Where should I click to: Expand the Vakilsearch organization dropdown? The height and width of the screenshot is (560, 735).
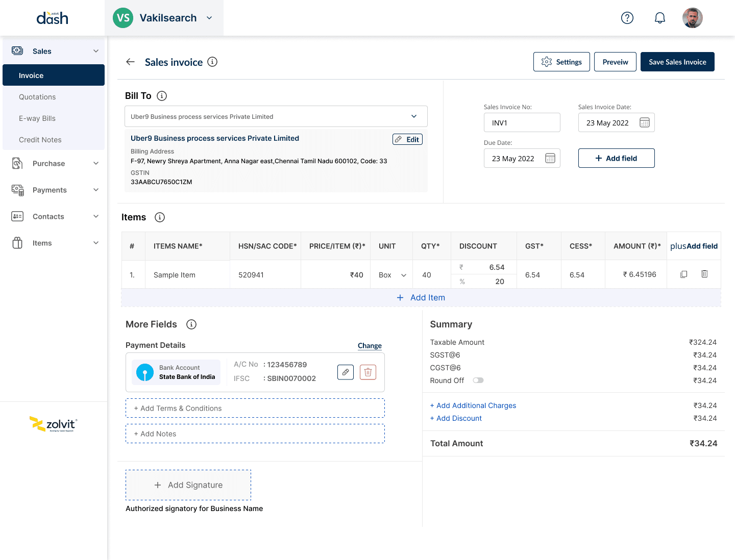click(209, 18)
